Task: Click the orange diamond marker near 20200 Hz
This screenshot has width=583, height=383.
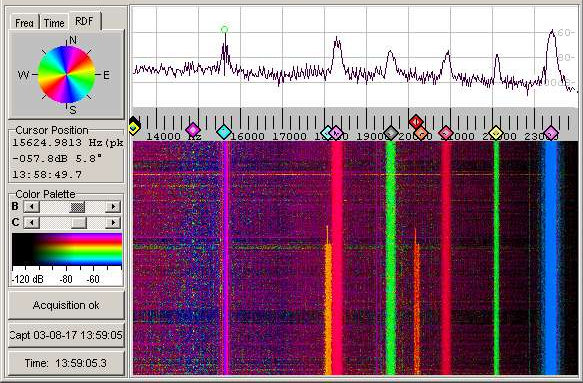Action: click(x=421, y=133)
